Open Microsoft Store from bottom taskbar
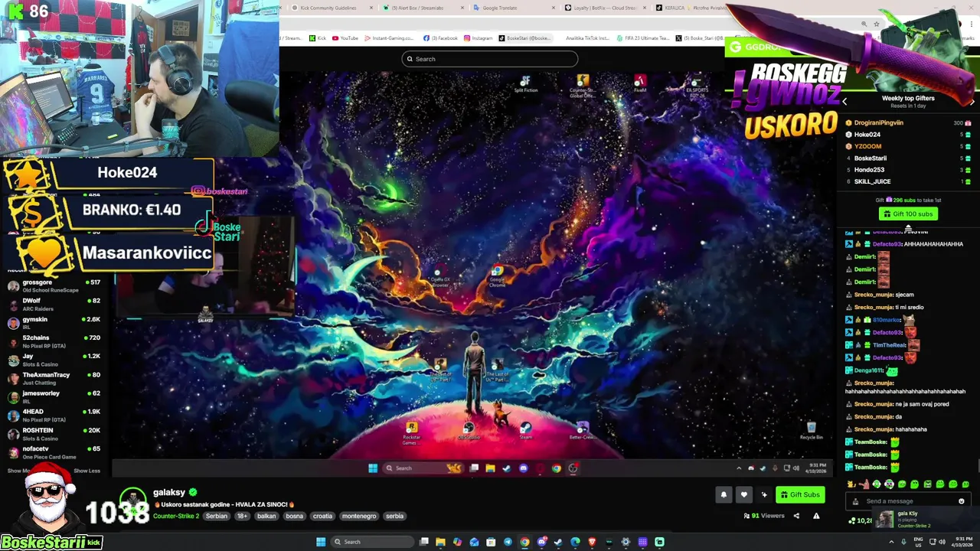980x551 pixels. coord(491,542)
